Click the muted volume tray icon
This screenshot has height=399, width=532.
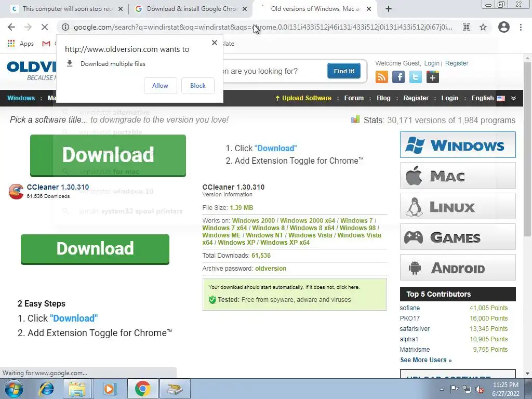click(480, 389)
